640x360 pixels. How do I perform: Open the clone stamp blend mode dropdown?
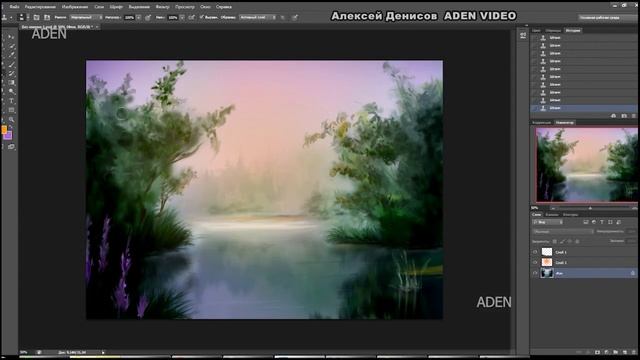pos(86,18)
